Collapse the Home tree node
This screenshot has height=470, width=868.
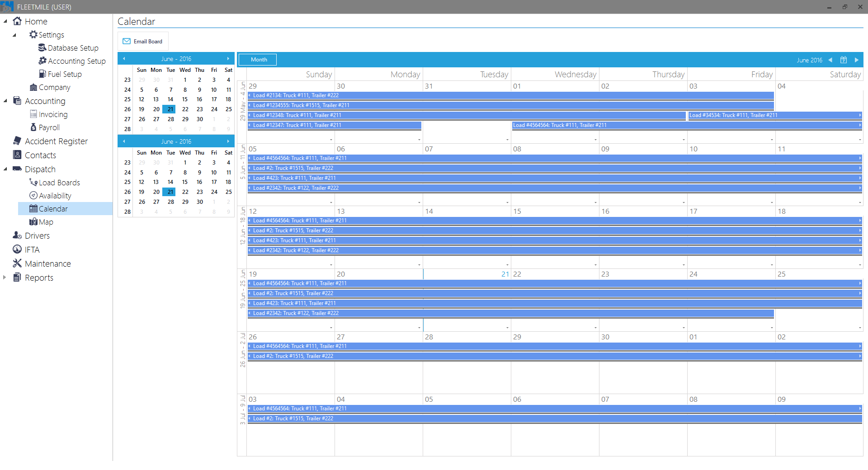pyautogui.click(x=5, y=21)
